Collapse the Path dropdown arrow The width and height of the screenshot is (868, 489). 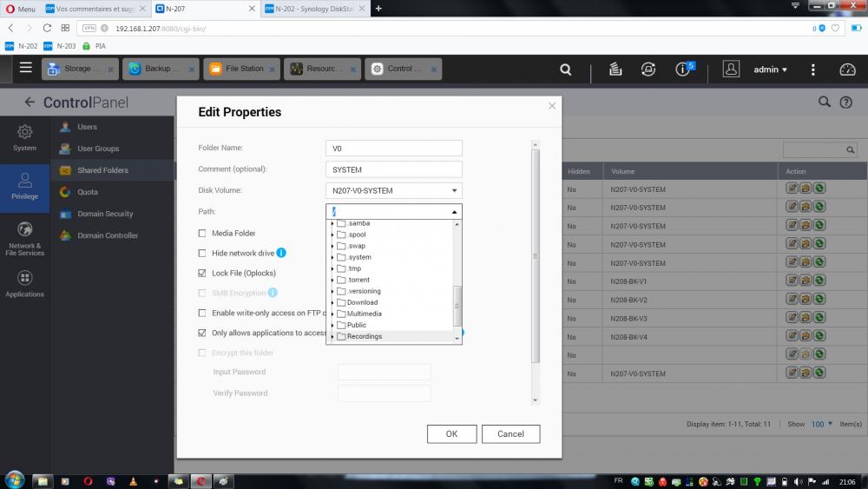point(454,212)
